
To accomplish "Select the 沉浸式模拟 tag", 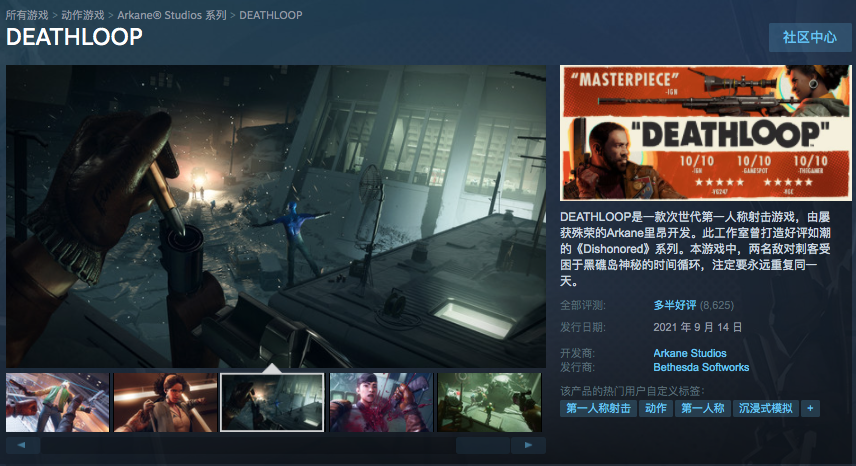I will pyautogui.click(x=765, y=408).
